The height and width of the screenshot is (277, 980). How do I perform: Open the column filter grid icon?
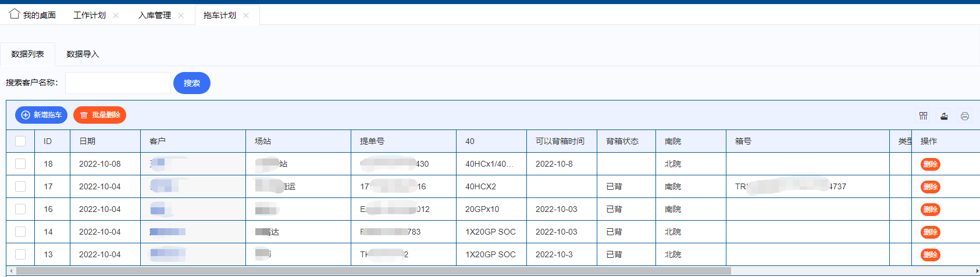tap(923, 116)
